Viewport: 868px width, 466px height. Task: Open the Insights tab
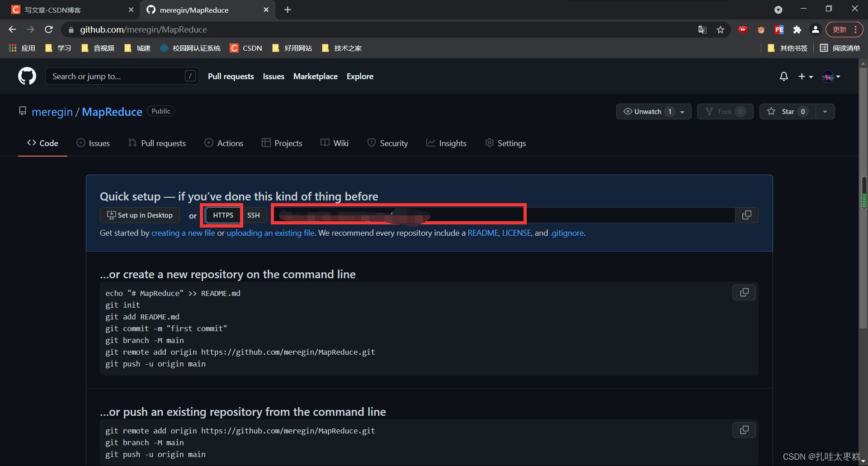click(x=446, y=143)
